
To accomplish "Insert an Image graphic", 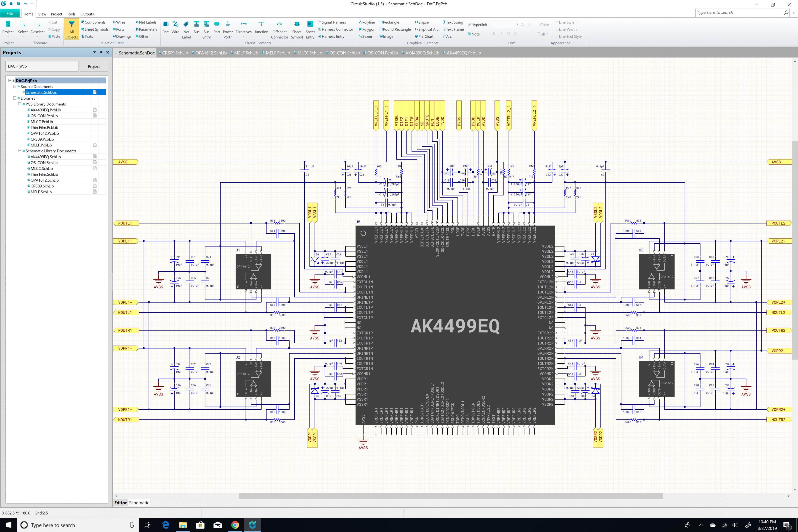I will pyautogui.click(x=386, y=36).
